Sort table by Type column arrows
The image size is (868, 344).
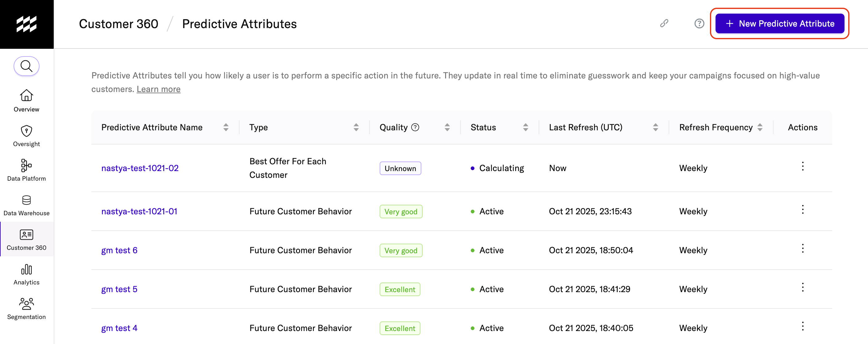click(356, 127)
